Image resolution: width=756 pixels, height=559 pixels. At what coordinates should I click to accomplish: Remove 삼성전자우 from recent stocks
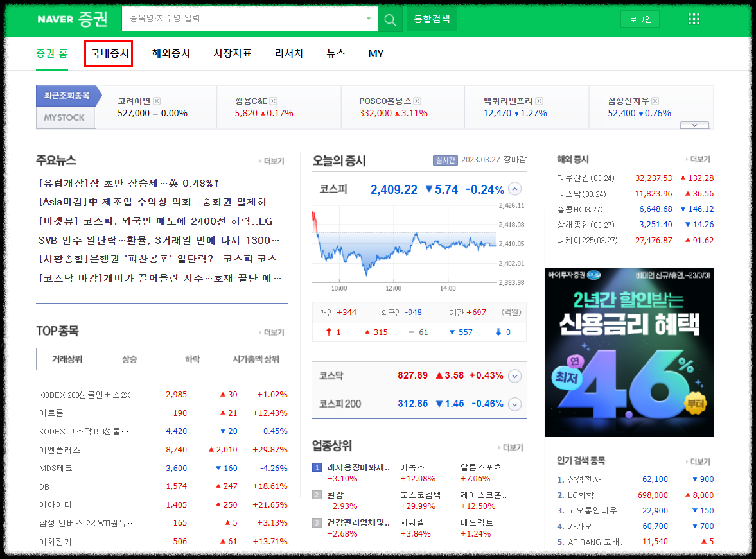655,101
